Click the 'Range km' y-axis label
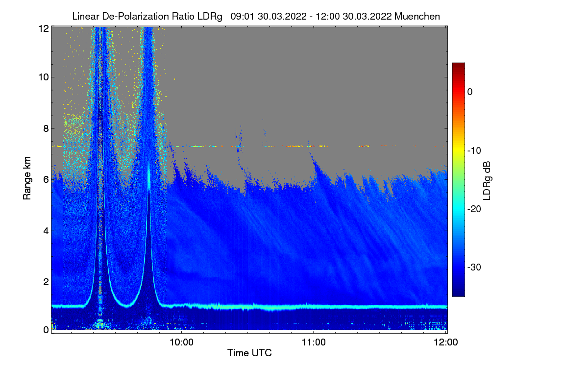 coord(27,178)
